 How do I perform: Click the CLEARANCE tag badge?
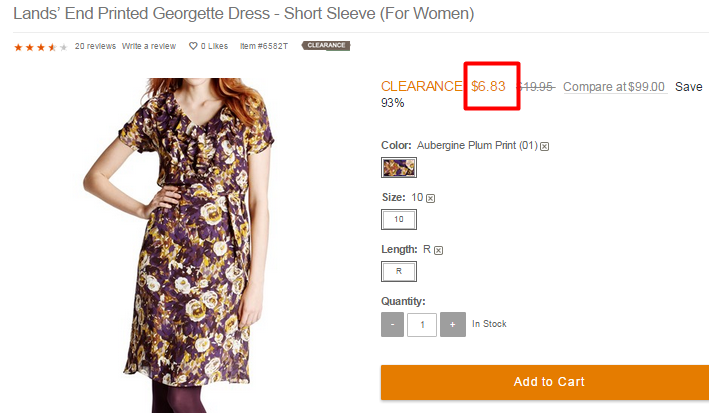click(326, 45)
